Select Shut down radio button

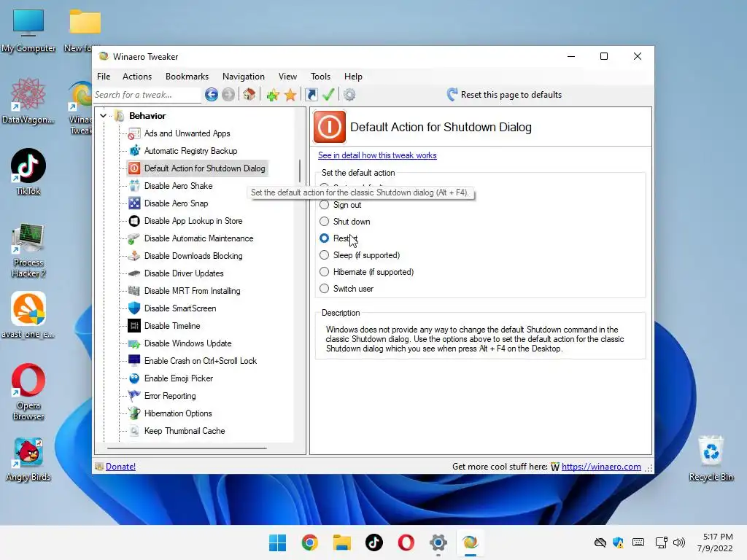[325, 222]
